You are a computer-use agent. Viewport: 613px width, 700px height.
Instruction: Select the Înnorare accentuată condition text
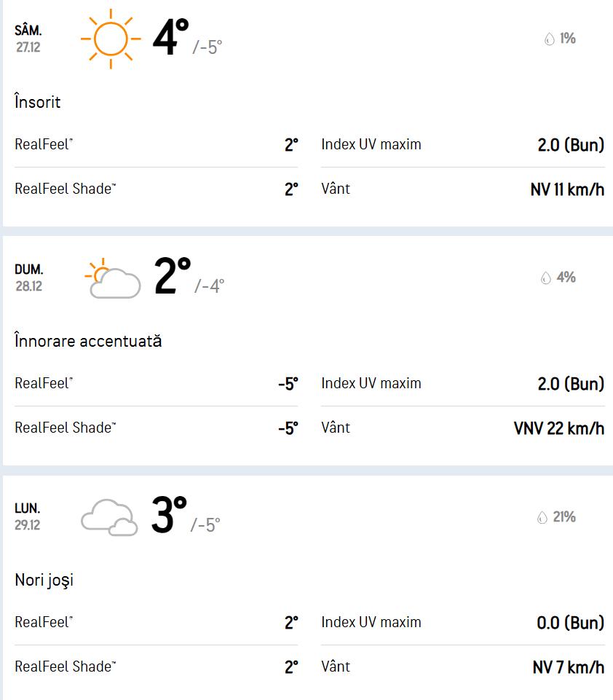click(88, 341)
